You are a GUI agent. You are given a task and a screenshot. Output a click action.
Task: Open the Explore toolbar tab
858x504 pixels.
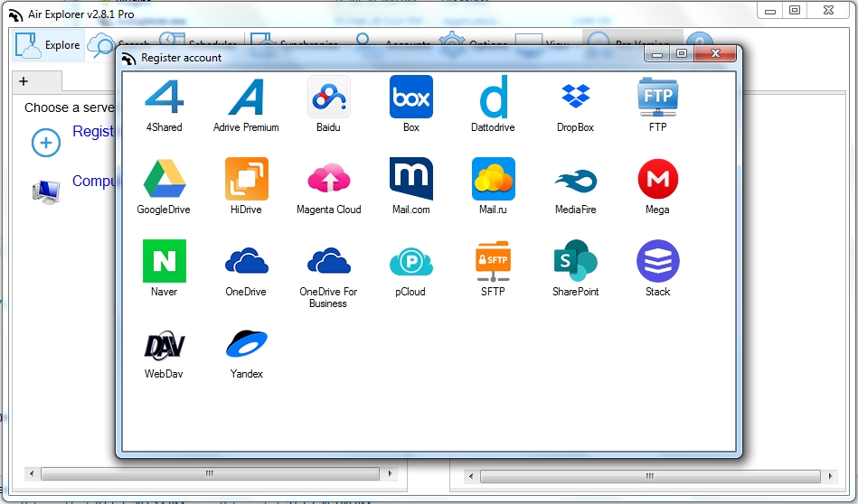pos(48,45)
